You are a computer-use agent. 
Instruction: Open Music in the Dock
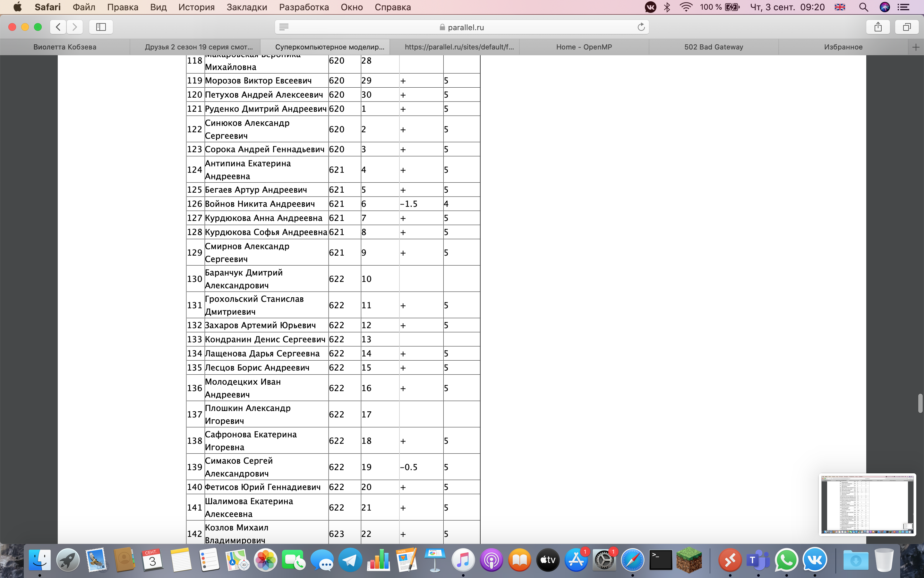pyautogui.click(x=463, y=560)
